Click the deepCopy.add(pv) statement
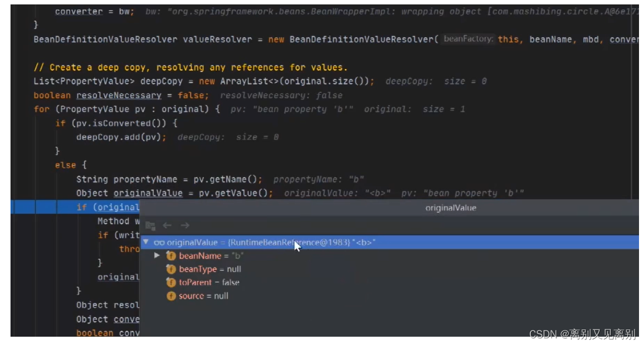The image size is (644, 345). (x=121, y=137)
